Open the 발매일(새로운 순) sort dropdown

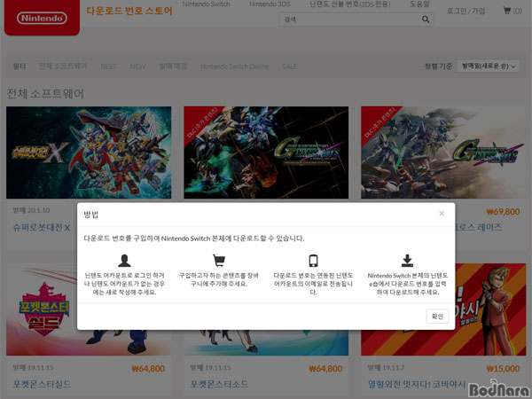pos(489,66)
